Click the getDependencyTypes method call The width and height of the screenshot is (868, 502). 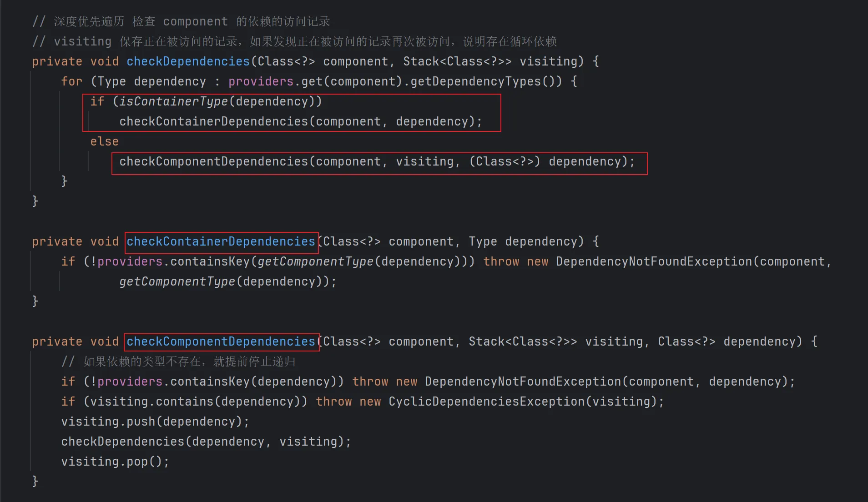pos(475,81)
